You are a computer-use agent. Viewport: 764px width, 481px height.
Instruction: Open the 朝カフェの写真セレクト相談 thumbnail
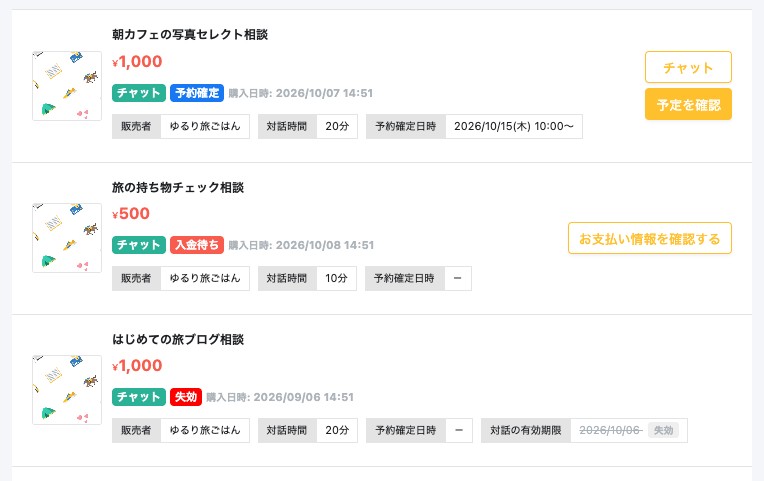coord(67,86)
